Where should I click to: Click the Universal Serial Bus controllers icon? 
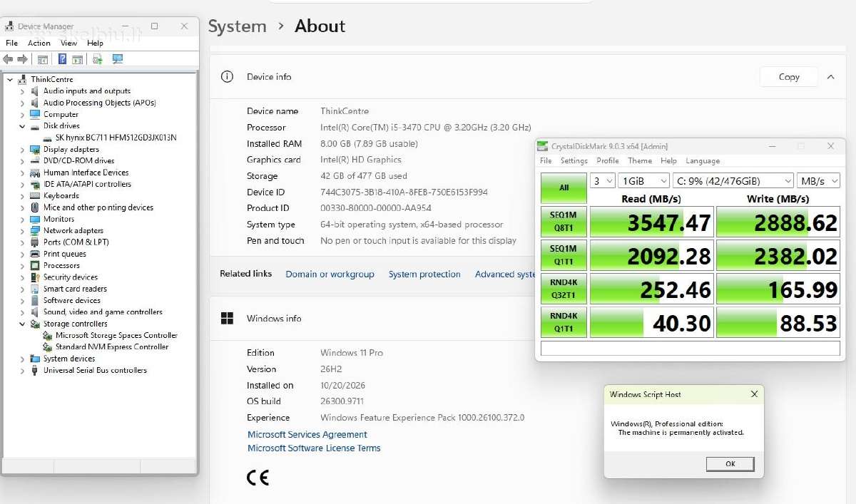click(x=35, y=371)
